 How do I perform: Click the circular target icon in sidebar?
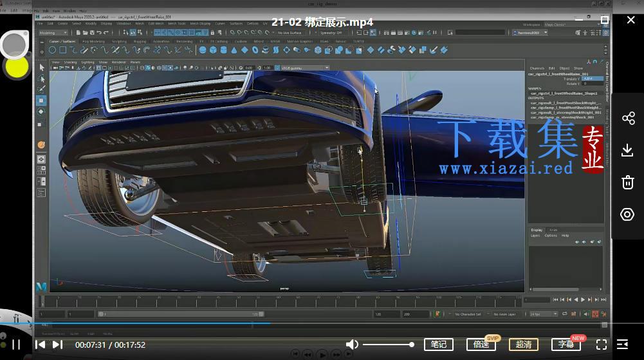tap(627, 214)
